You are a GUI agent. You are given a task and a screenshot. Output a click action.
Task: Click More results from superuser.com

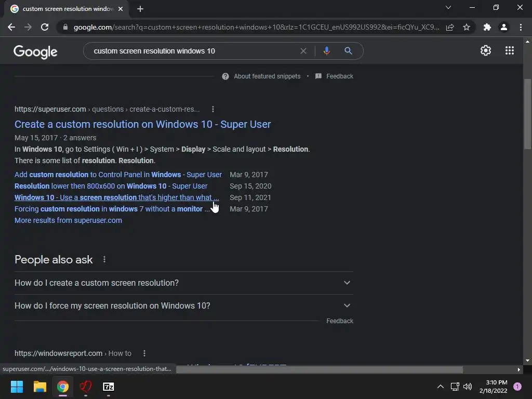click(x=68, y=220)
